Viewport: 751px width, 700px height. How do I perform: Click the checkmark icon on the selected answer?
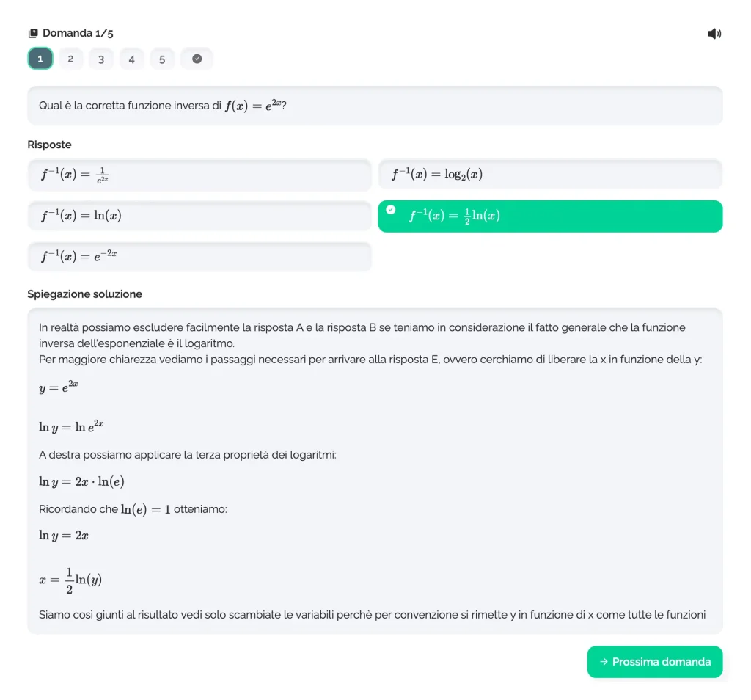pyautogui.click(x=391, y=209)
